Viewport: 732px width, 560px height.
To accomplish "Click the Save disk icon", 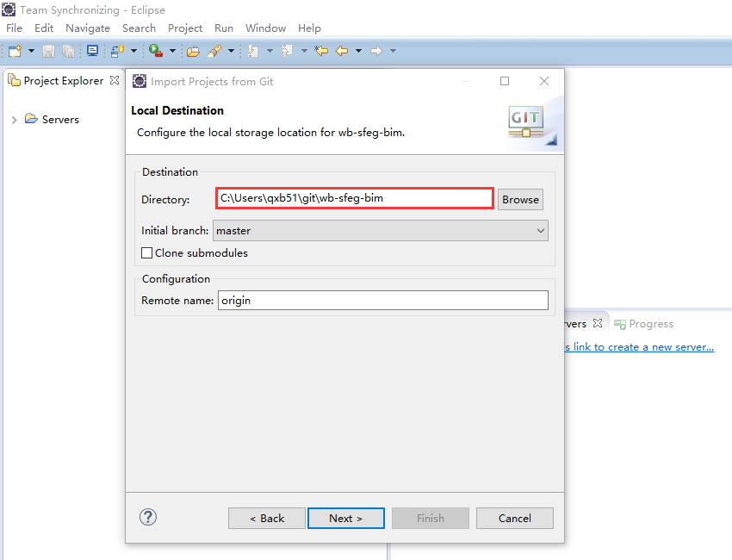I will point(48,51).
